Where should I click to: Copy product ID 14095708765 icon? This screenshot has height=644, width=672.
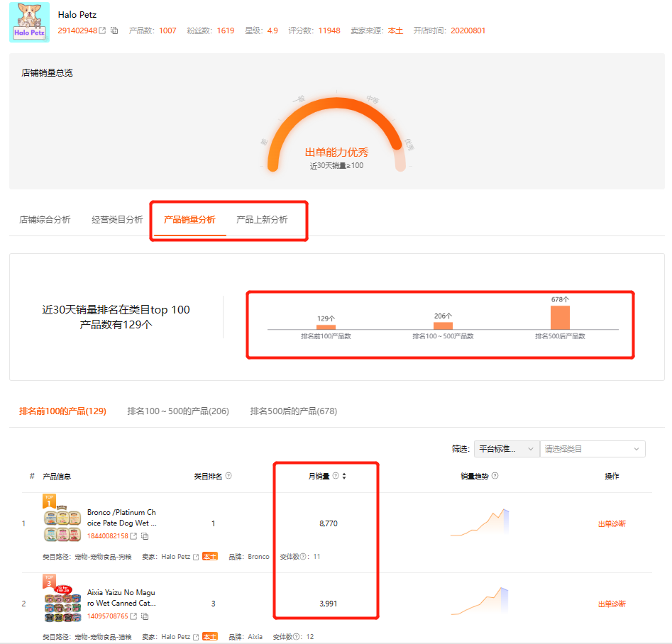pyautogui.click(x=145, y=616)
